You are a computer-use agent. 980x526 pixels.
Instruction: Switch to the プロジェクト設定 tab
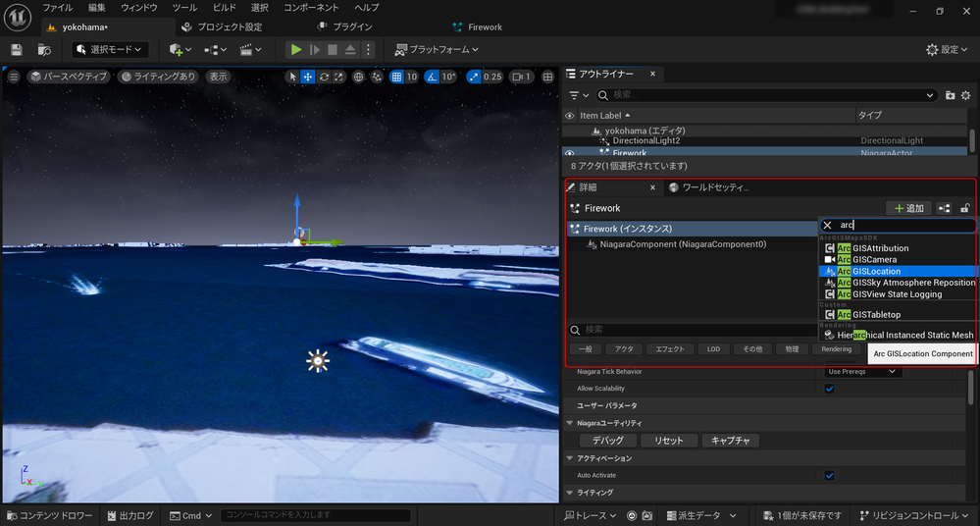click(x=222, y=26)
